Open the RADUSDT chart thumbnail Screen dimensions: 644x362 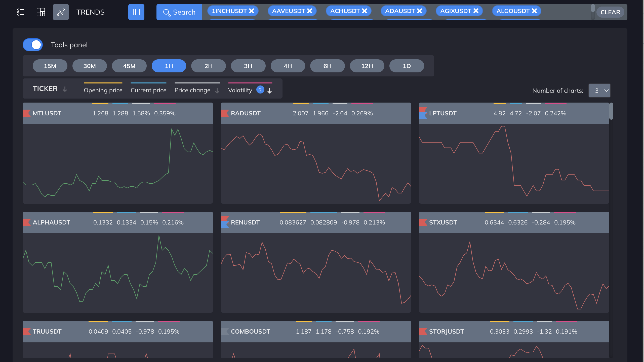click(x=316, y=163)
